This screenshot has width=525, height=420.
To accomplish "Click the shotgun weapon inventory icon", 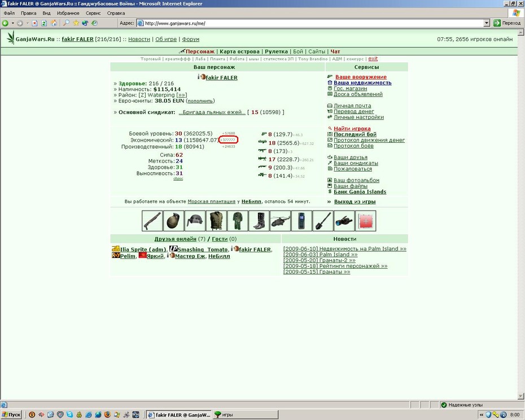I will tap(152, 221).
